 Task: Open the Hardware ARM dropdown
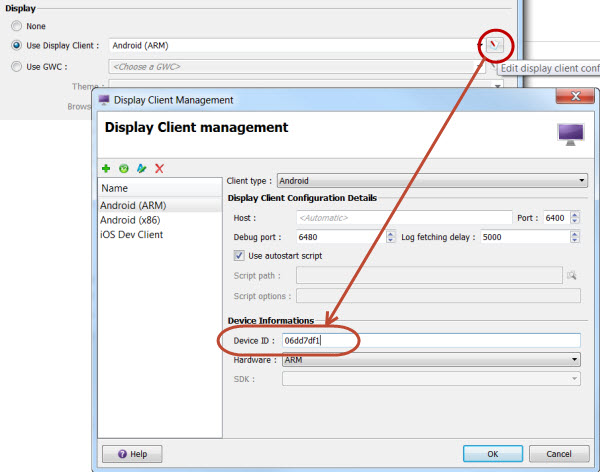[x=431, y=360]
